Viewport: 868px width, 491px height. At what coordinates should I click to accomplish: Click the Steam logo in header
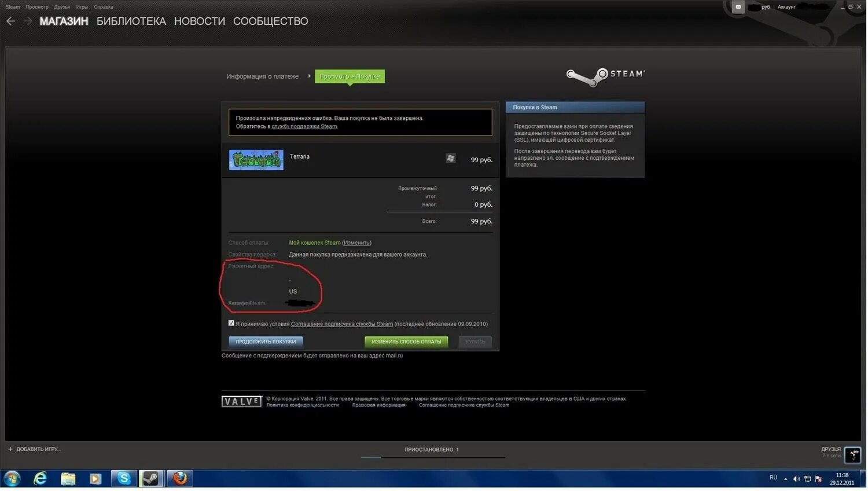pyautogui.click(x=605, y=76)
